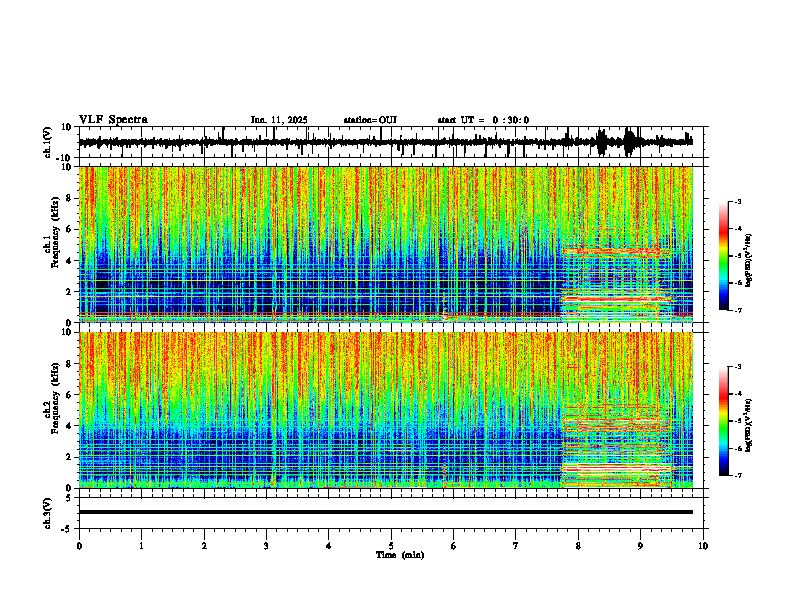Image resolution: width=792 pixels, height=612 pixels.
Task: Click time axis tick label '0'
Action: (x=79, y=546)
